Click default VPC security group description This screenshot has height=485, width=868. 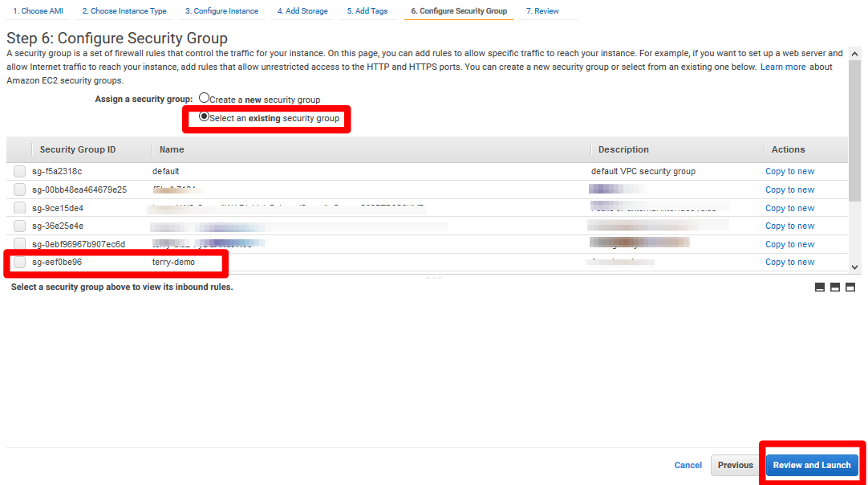coord(643,171)
